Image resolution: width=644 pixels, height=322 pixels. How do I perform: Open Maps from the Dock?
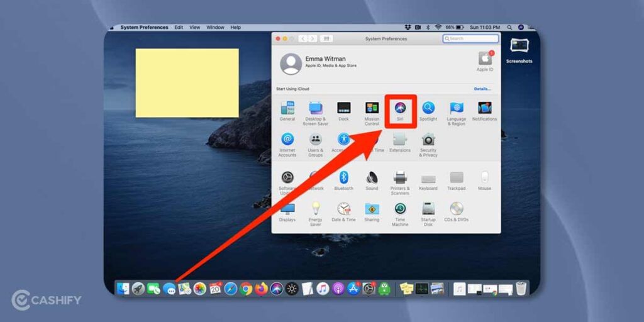click(184, 289)
